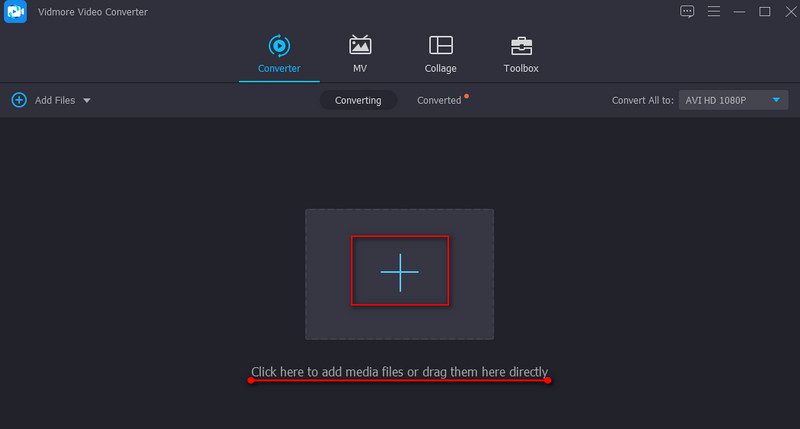Viewport: 800px width, 429px height.
Task: Maximize the Vidmore window
Action: [x=765, y=11]
